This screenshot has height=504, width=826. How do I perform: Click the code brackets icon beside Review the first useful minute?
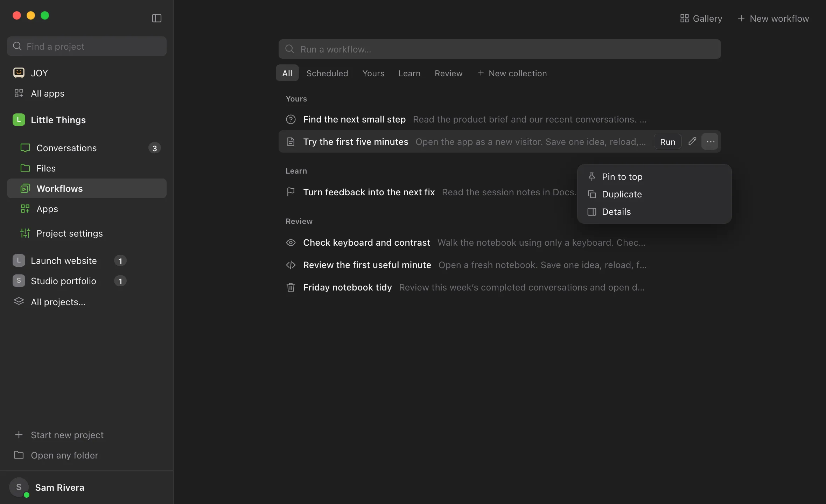point(290,265)
